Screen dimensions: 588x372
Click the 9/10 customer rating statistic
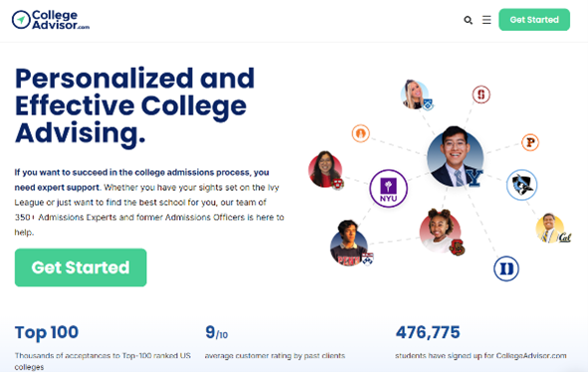click(216, 332)
